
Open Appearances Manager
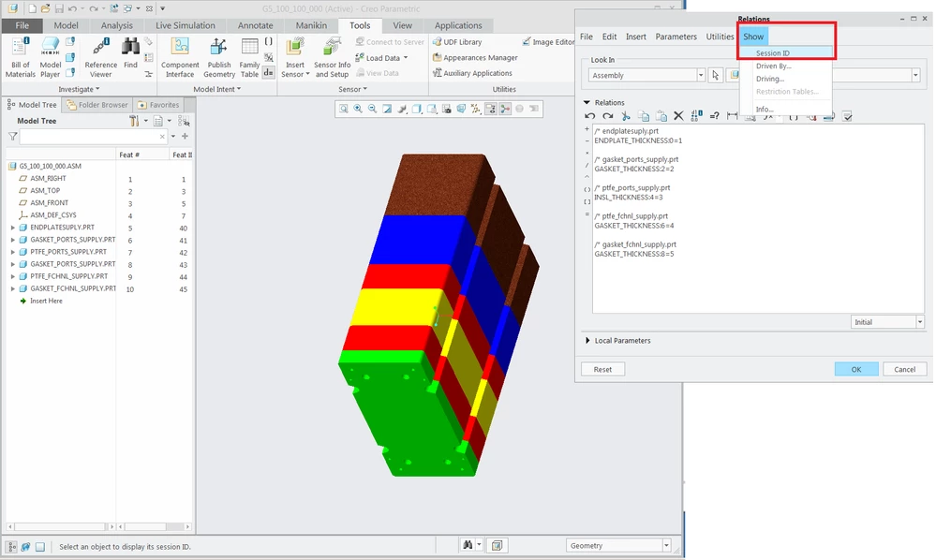(475, 58)
